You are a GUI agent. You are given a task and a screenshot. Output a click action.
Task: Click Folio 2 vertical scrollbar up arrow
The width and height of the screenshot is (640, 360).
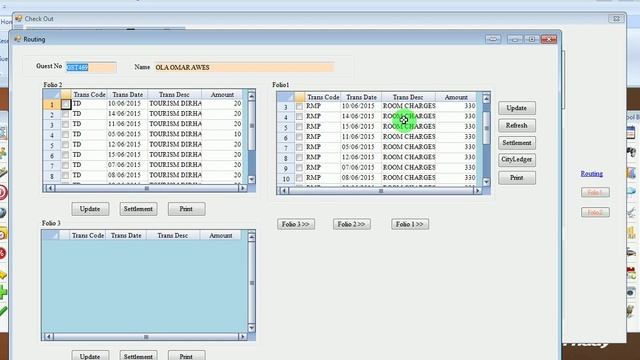(x=251, y=96)
